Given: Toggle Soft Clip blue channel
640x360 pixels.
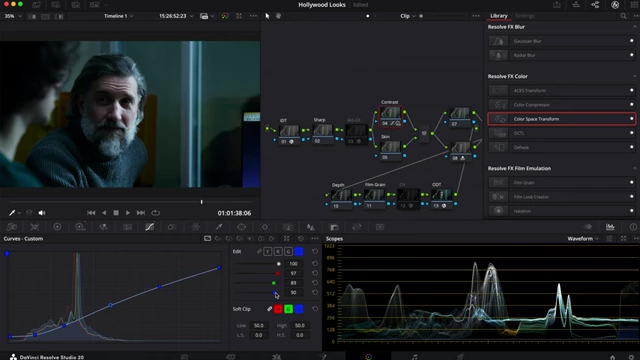Looking at the screenshot, I should [299, 309].
